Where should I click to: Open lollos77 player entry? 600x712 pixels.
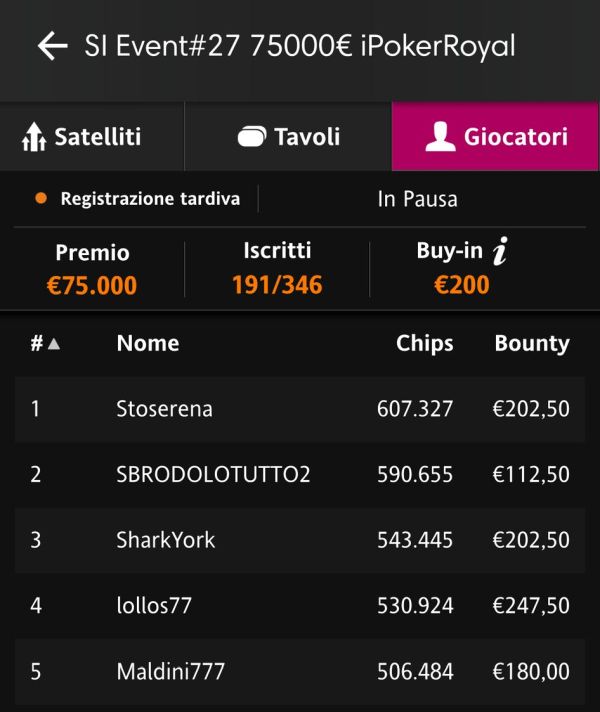[300, 606]
